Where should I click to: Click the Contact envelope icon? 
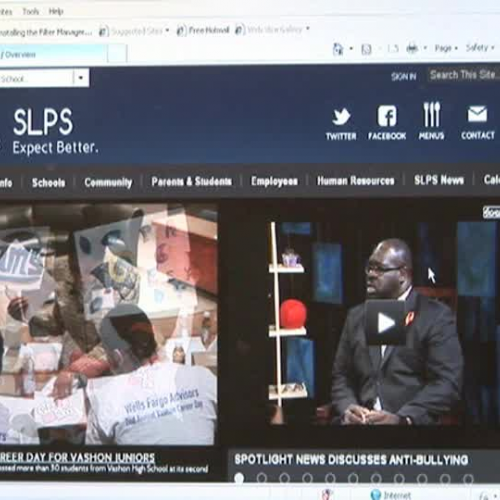[477, 114]
